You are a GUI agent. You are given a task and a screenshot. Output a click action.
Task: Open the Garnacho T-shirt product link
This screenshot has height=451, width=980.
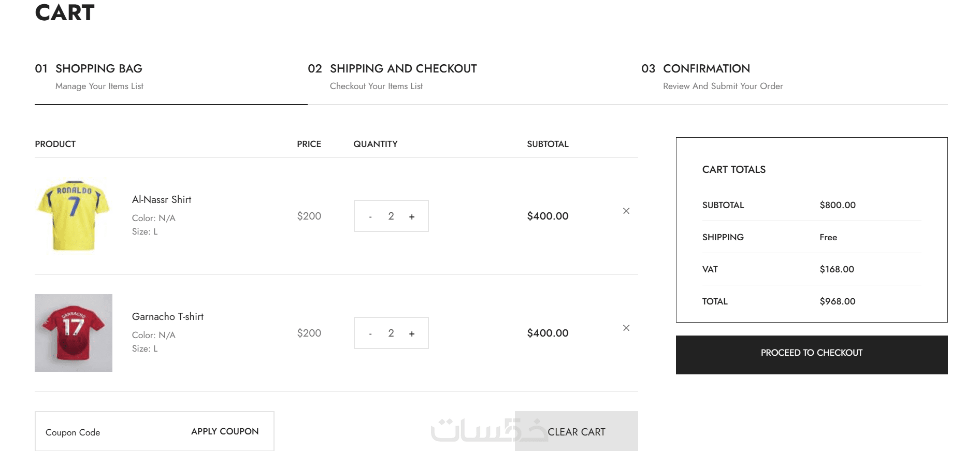[x=168, y=316]
